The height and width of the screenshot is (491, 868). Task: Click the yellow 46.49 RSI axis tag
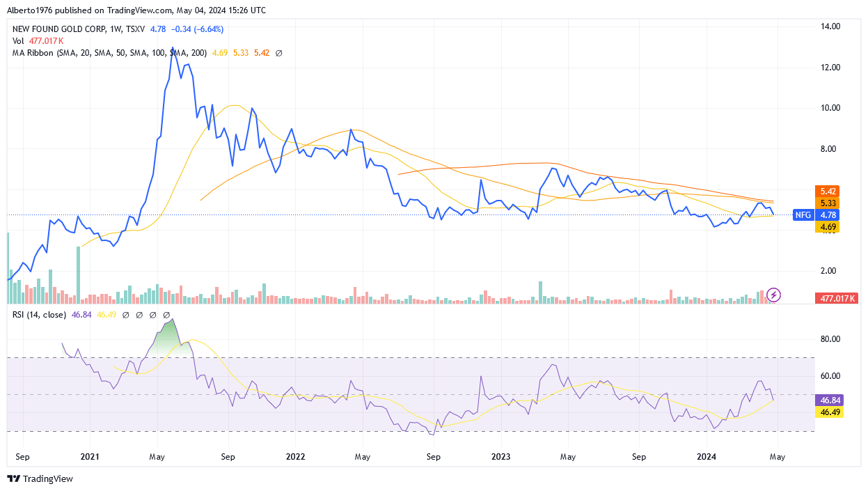pos(828,412)
